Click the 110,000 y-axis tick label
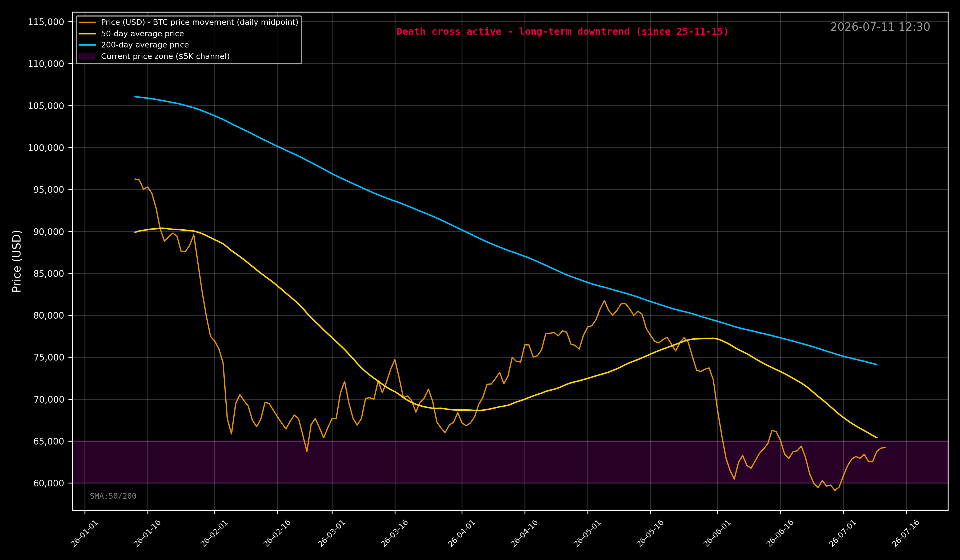The height and width of the screenshot is (560, 960). click(x=46, y=64)
